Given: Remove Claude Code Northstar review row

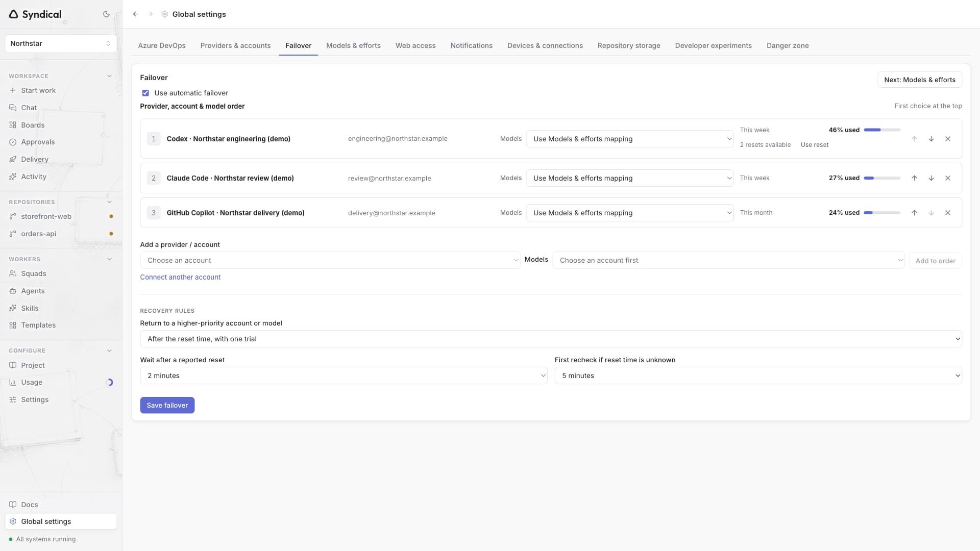Looking at the screenshot, I should 948,178.
